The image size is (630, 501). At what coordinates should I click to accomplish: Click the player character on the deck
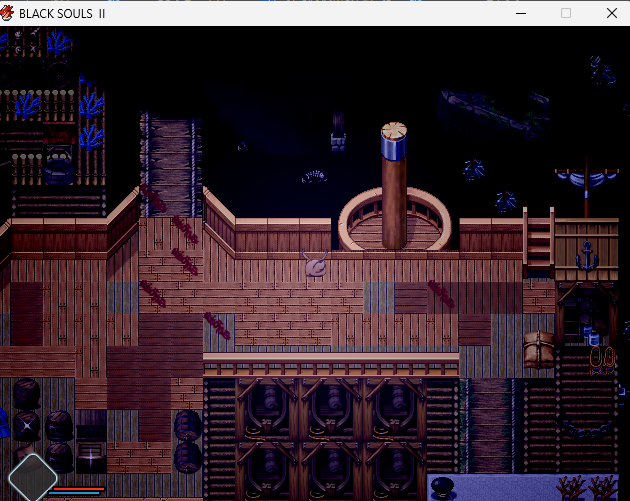coord(315,264)
